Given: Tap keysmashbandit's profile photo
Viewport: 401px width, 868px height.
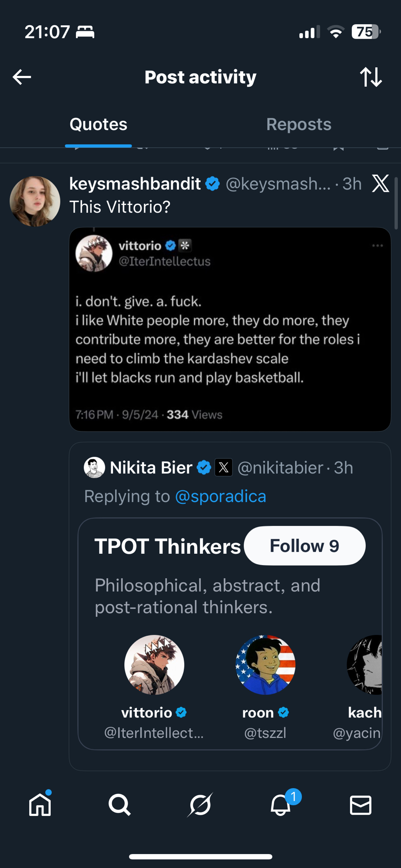Looking at the screenshot, I should [x=35, y=201].
